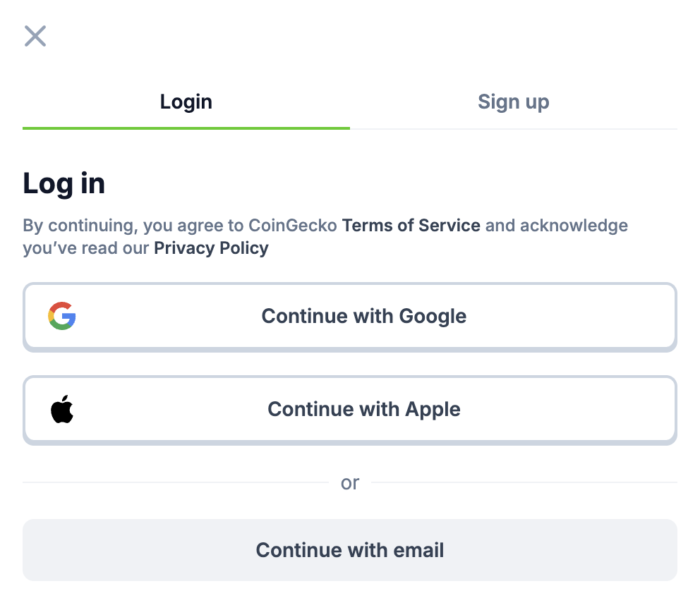Select the Login tab

click(x=186, y=102)
